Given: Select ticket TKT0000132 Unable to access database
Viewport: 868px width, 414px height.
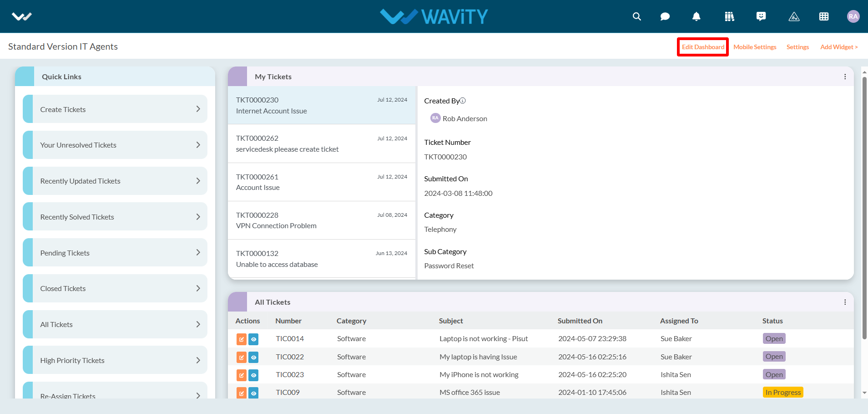Looking at the screenshot, I should click(322, 259).
